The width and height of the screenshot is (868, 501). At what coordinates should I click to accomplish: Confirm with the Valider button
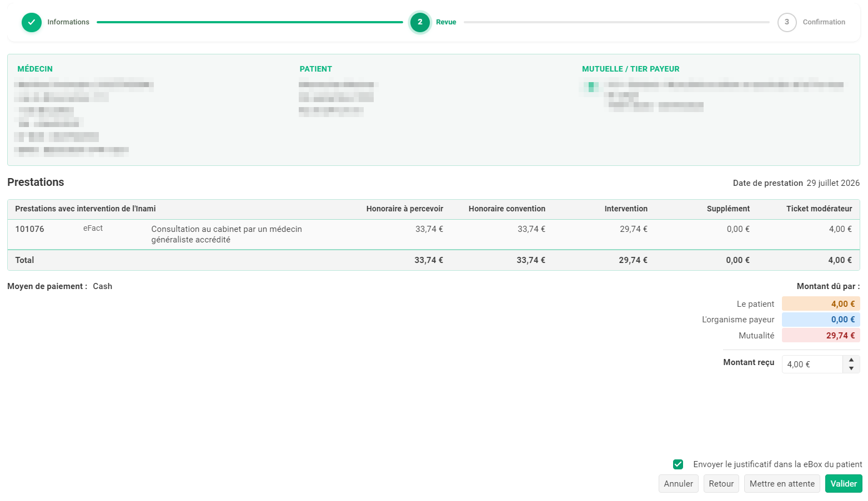click(x=844, y=484)
